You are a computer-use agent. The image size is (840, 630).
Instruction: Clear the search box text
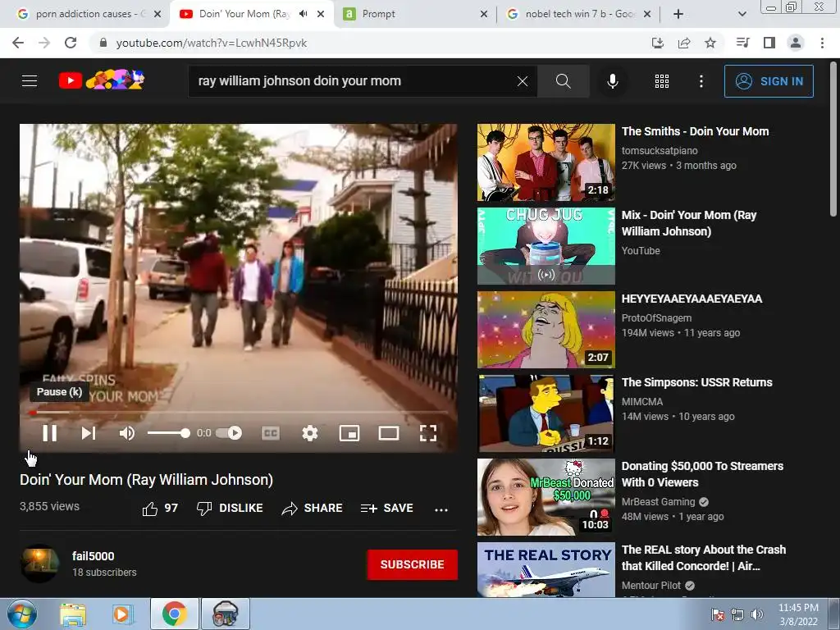click(522, 81)
